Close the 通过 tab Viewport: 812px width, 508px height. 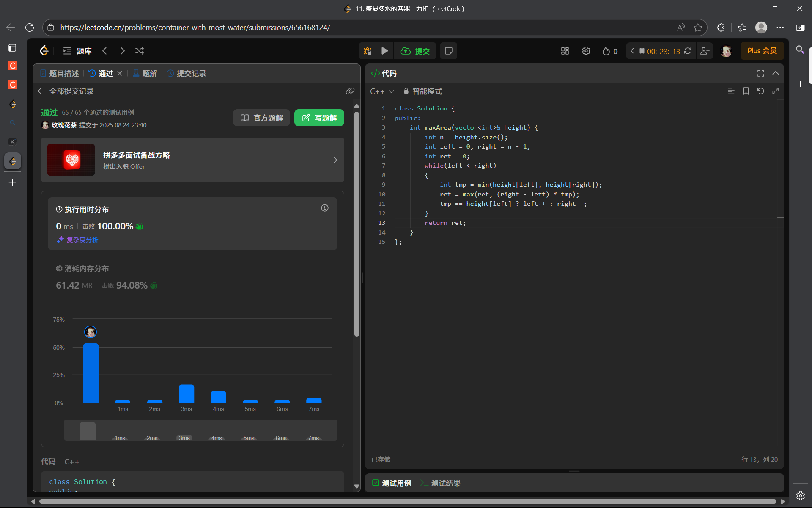[120, 73]
